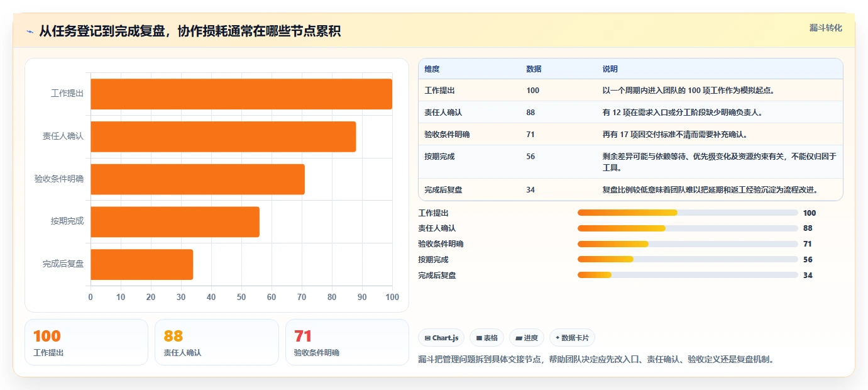Screen dimensions: 868x390
Task: Click the 责任人确认 progress bar
Action: pos(688,228)
